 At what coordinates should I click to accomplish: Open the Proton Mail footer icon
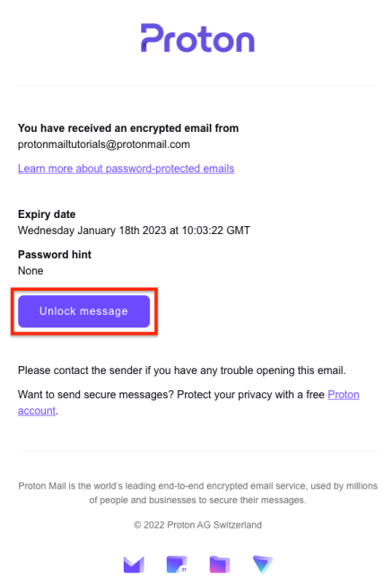pyautogui.click(x=134, y=564)
